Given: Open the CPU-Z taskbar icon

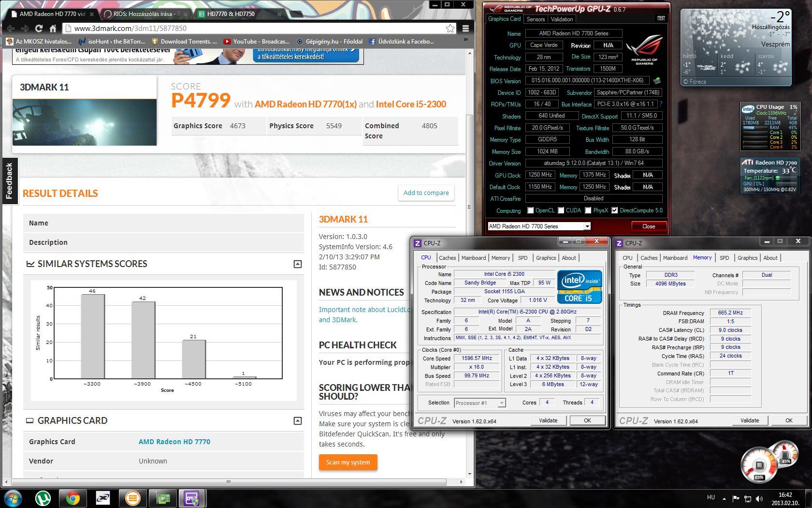Looking at the screenshot, I should click(191, 498).
